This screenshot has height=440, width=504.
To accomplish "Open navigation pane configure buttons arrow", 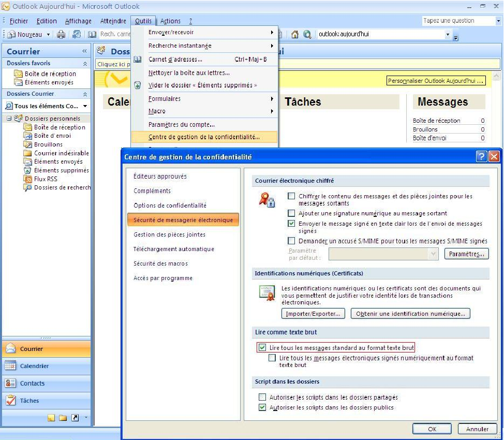I will 86,418.
